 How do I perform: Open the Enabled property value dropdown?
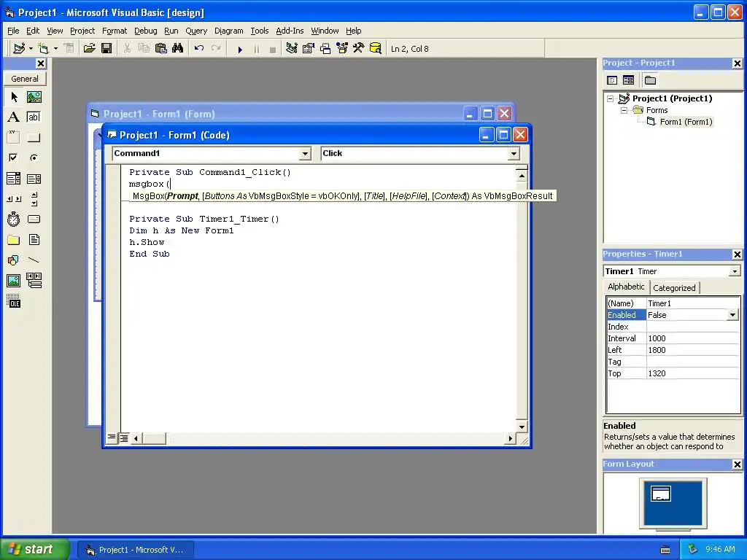[x=732, y=315]
